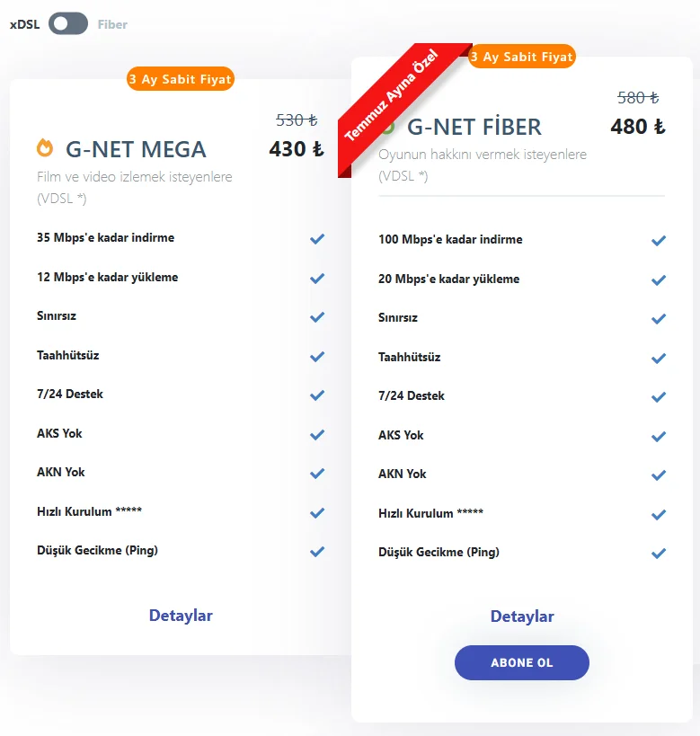Open Detaylar under G-NET FİBER plan
Viewport: 700px width, 736px height.
coord(522,616)
